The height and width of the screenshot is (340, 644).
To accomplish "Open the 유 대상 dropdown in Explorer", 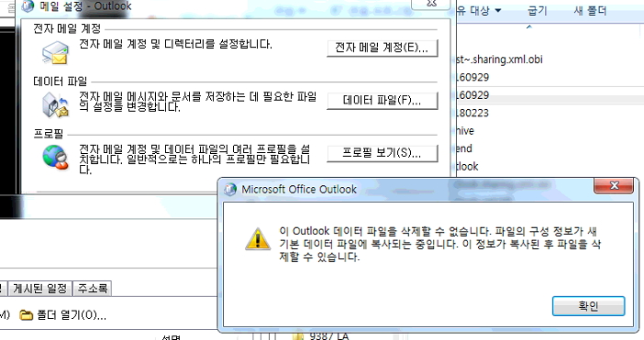I will 479,10.
